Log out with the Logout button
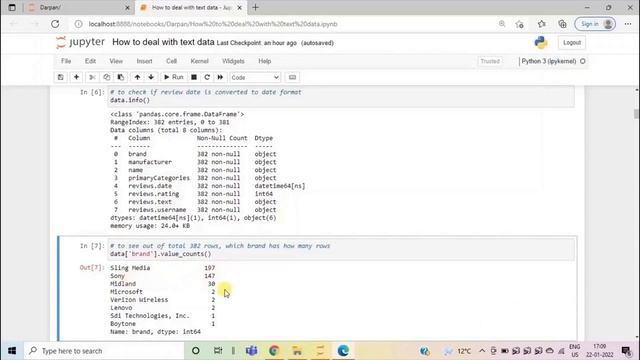This screenshot has width=640, height=360. (x=572, y=42)
